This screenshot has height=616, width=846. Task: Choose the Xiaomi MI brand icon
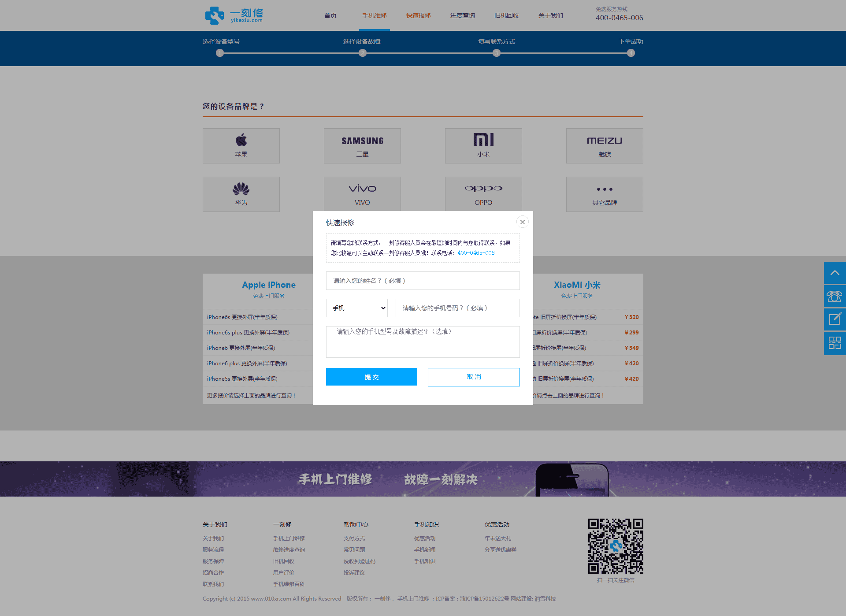483,140
